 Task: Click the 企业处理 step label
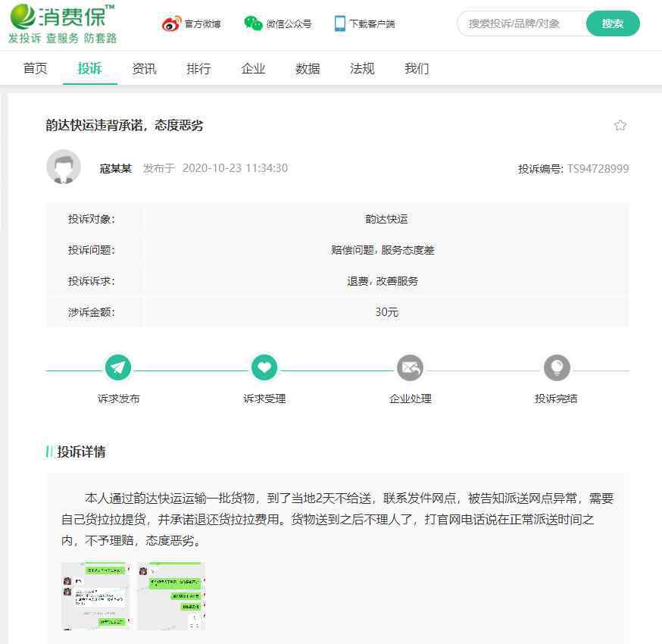(411, 399)
